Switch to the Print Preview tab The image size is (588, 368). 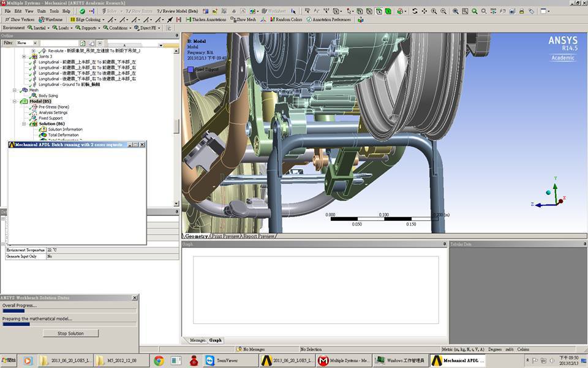225,236
